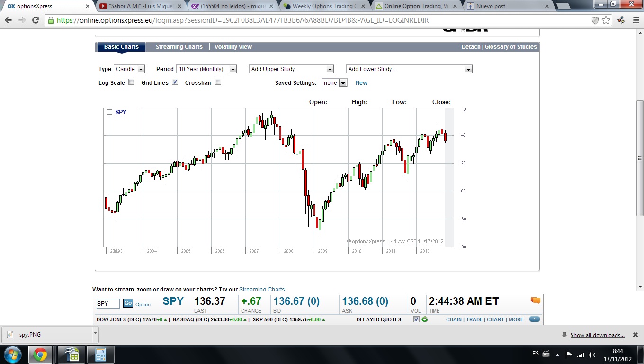This screenshot has height=364, width=644.
Task: Tick the SPY checkbox on the chart
Action: pos(109,112)
